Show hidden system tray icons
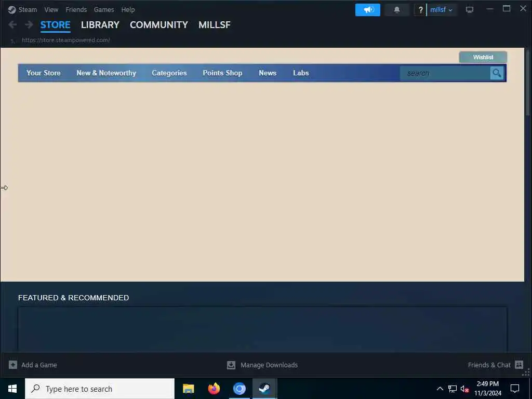Viewport: 532px width, 399px height. (x=440, y=389)
